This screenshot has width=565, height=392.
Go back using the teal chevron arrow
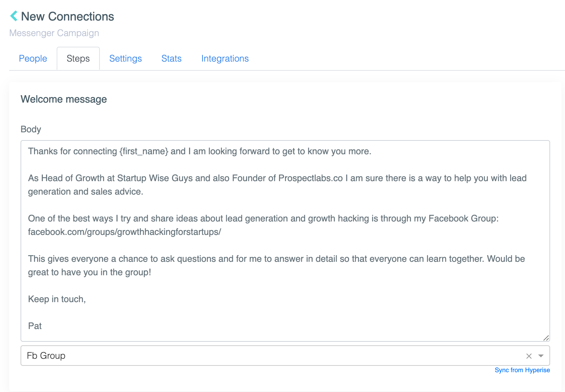tap(14, 16)
